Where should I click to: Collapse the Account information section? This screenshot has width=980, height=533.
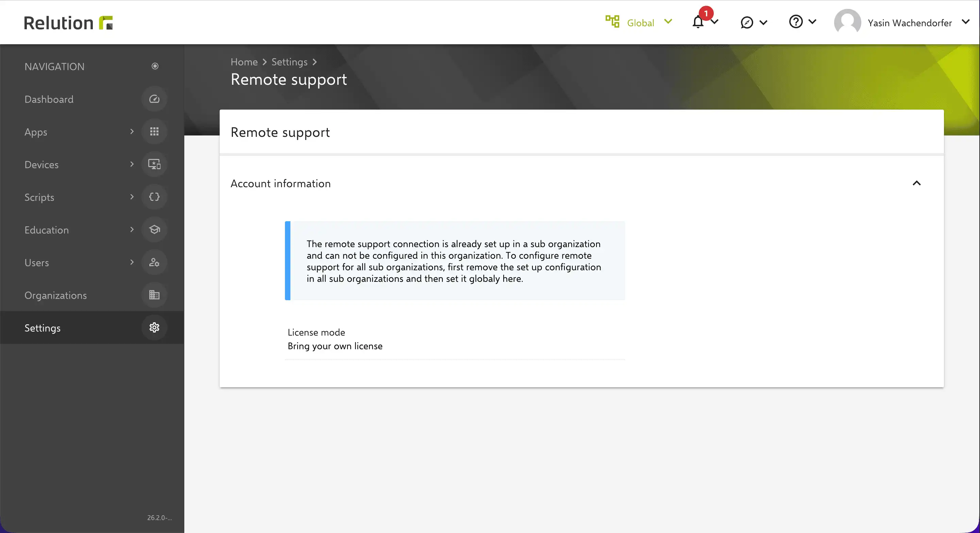click(x=917, y=183)
